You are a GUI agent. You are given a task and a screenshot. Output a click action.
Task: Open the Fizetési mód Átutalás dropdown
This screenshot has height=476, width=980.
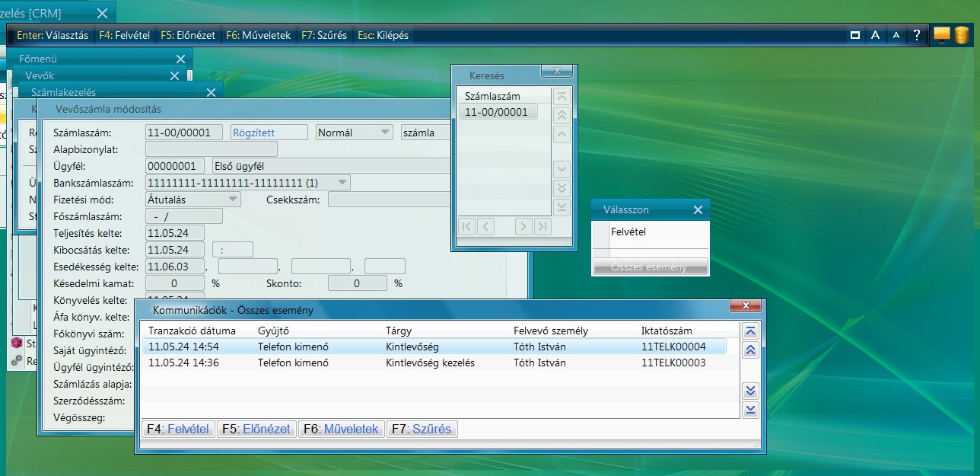click(233, 200)
